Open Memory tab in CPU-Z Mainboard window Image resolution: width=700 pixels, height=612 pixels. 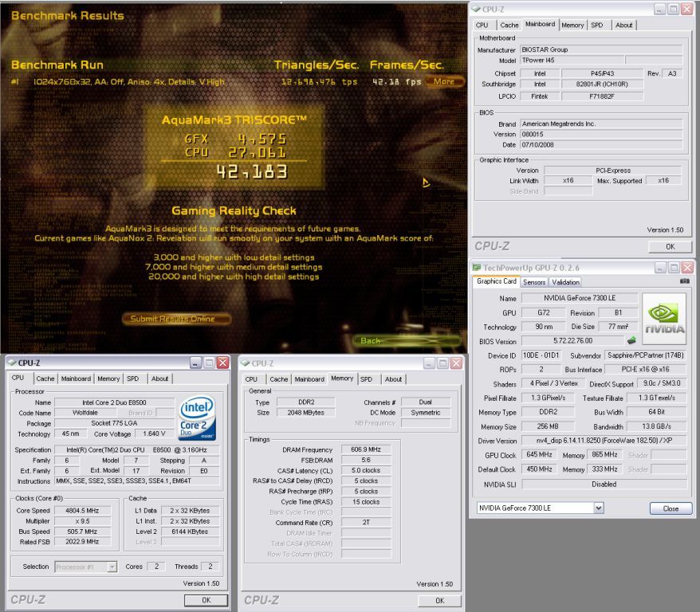click(572, 25)
